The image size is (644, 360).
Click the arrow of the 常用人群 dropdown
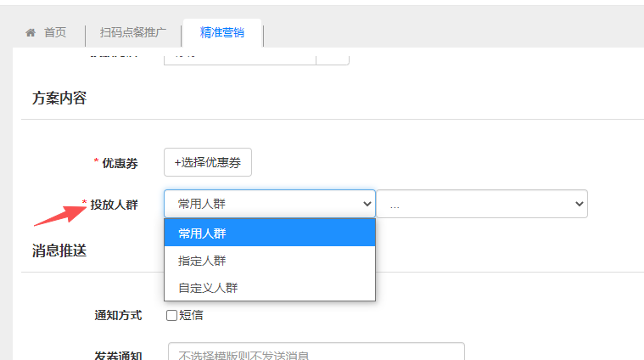[x=367, y=204]
